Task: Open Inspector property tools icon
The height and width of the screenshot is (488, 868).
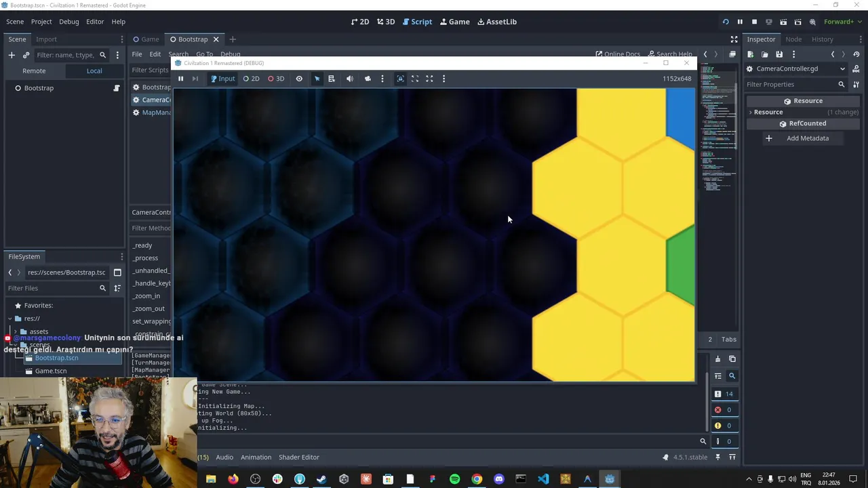Action: coord(856,84)
